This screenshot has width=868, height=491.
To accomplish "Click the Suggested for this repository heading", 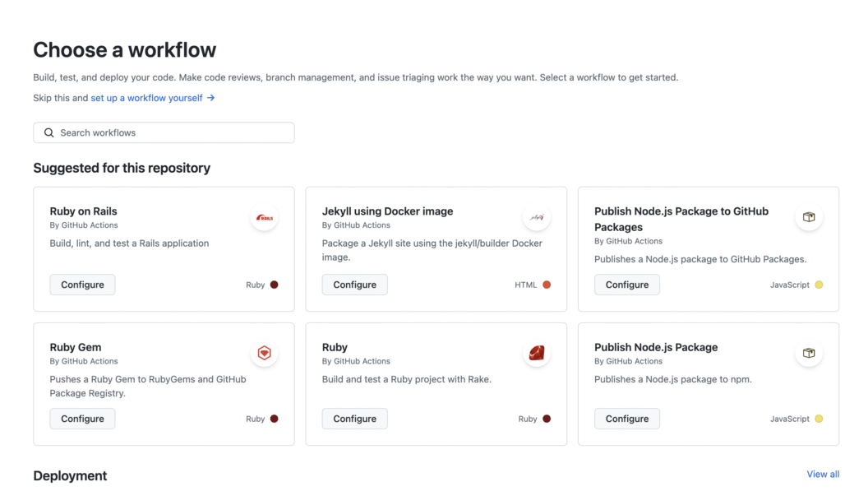I will tap(122, 168).
